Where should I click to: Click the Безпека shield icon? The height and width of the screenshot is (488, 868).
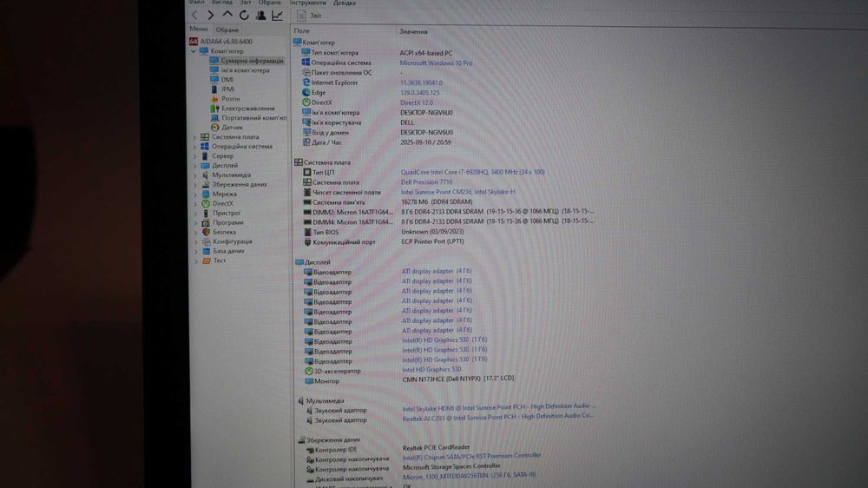206,232
